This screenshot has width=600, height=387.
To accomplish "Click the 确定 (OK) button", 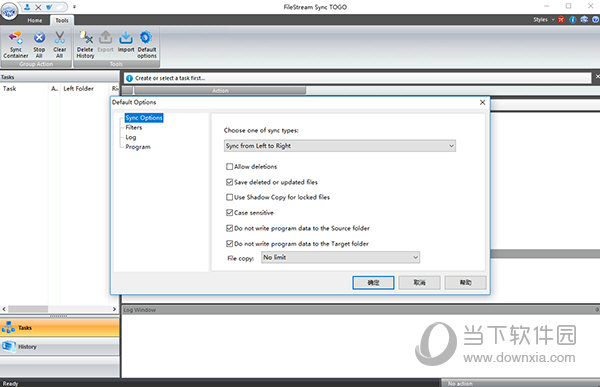I will (373, 282).
